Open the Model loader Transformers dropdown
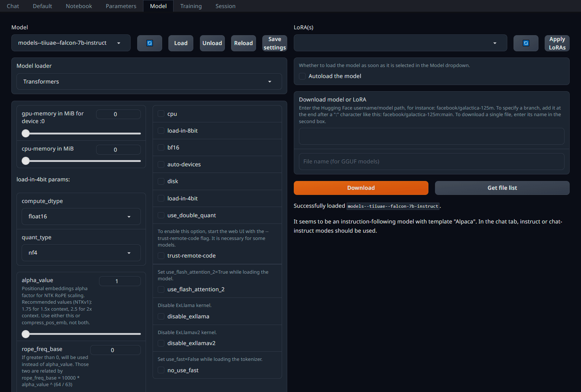 [149, 81]
